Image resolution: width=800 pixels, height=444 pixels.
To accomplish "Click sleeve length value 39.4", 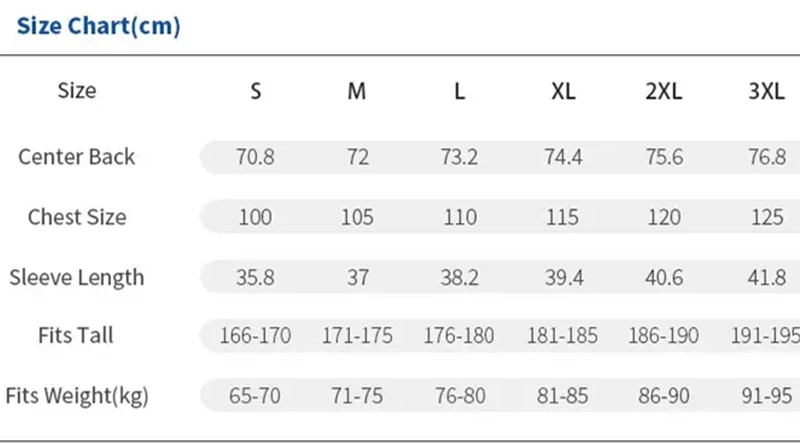I will (x=564, y=278).
